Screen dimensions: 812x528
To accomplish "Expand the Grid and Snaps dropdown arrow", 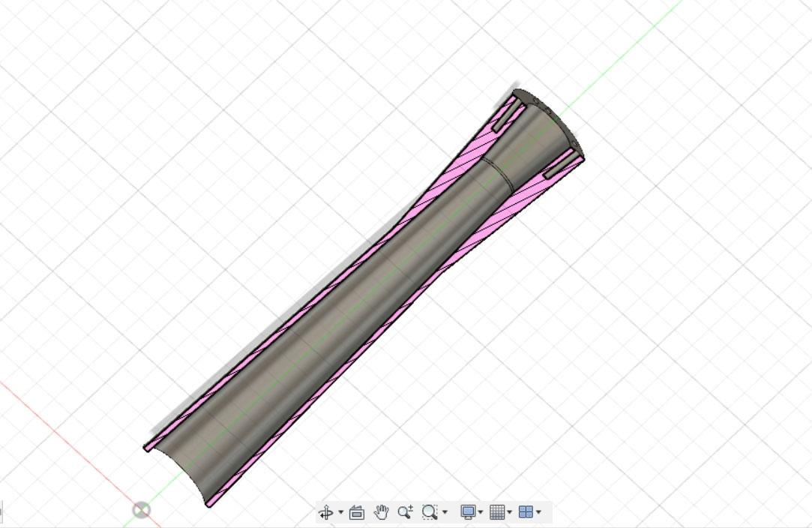I will tap(510, 512).
